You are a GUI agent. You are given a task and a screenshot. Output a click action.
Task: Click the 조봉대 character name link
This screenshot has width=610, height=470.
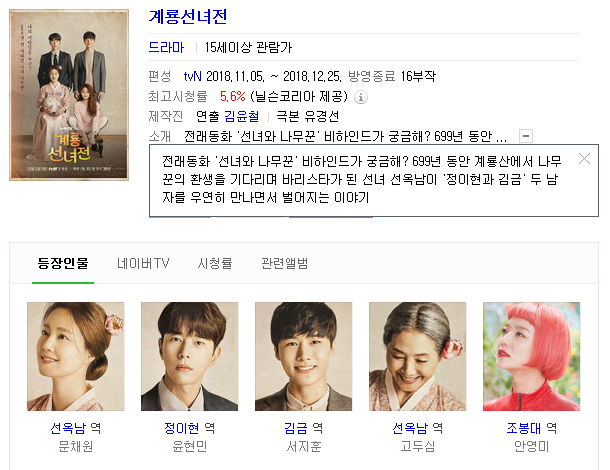click(524, 428)
